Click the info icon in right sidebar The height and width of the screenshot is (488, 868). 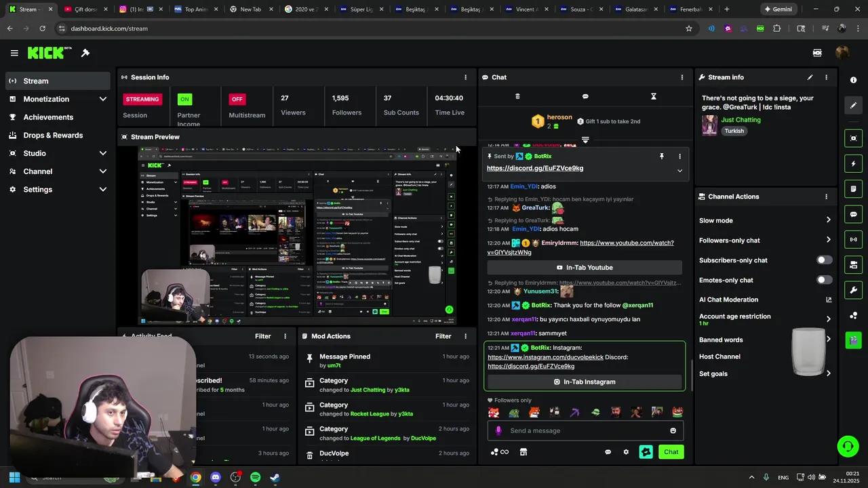[853, 80]
